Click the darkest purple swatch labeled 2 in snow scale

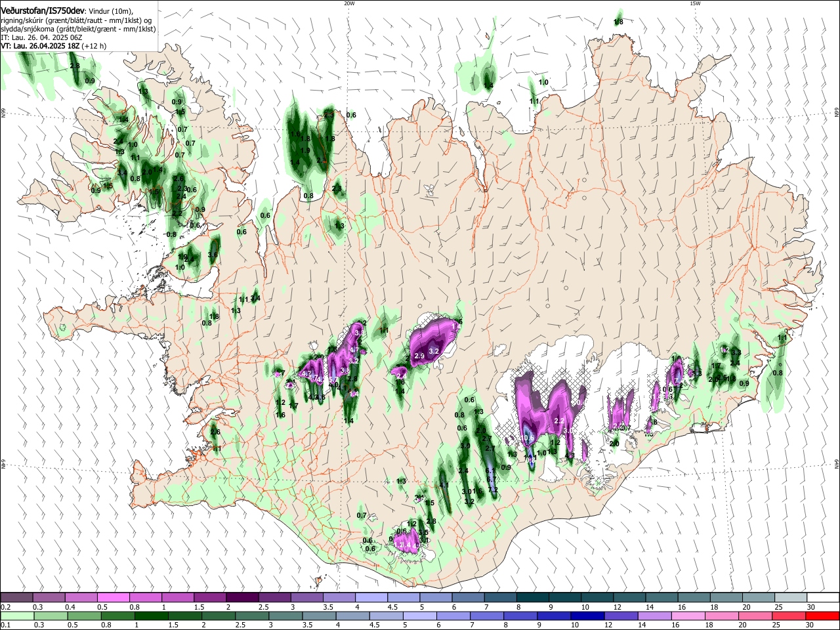pyautogui.click(x=242, y=597)
